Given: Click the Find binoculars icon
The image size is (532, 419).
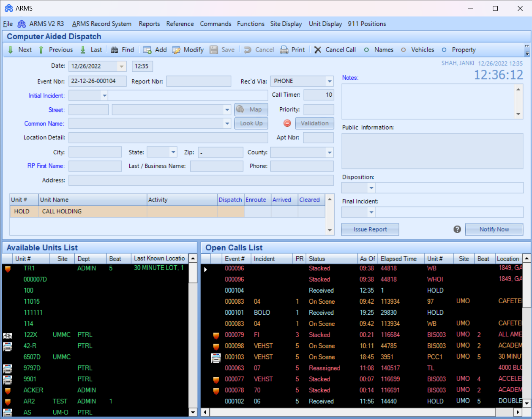Looking at the screenshot, I should (x=113, y=49).
